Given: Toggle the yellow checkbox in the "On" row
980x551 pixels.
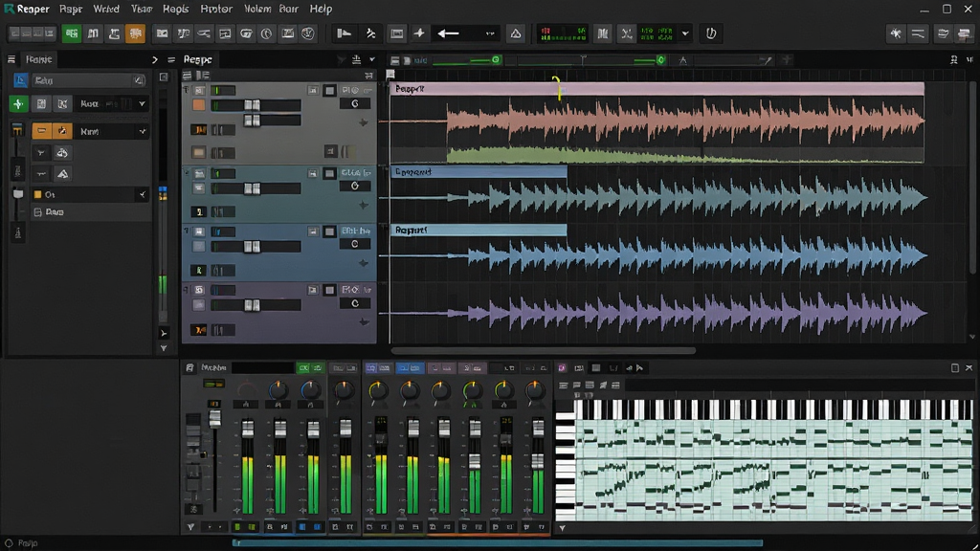Looking at the screenshot, I should (37, 195).
